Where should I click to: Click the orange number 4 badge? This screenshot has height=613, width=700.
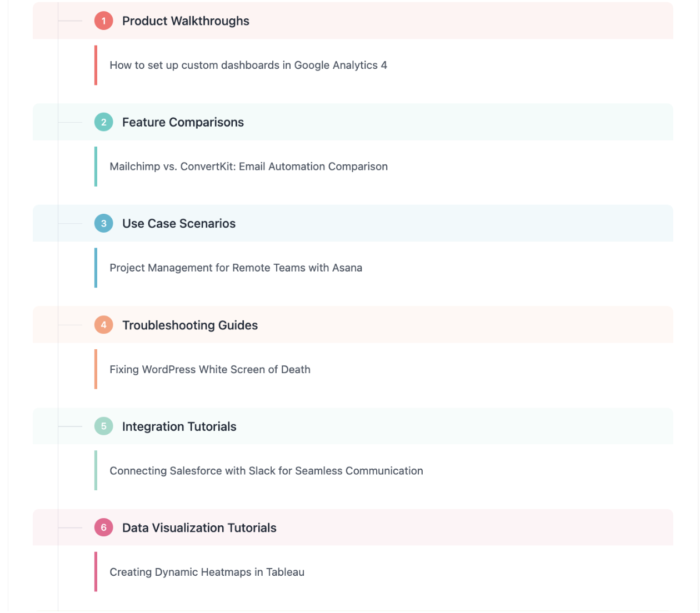coord(103,325)
